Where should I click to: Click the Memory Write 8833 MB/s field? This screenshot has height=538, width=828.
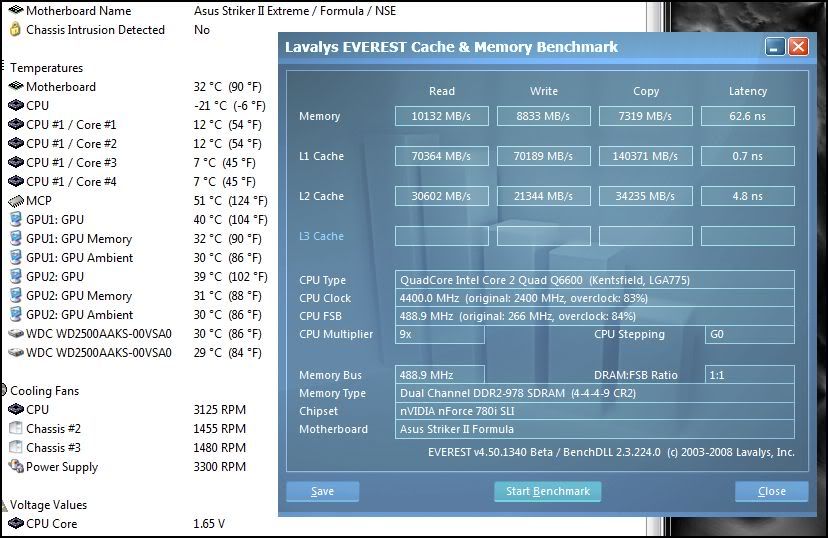click(543, 116)
